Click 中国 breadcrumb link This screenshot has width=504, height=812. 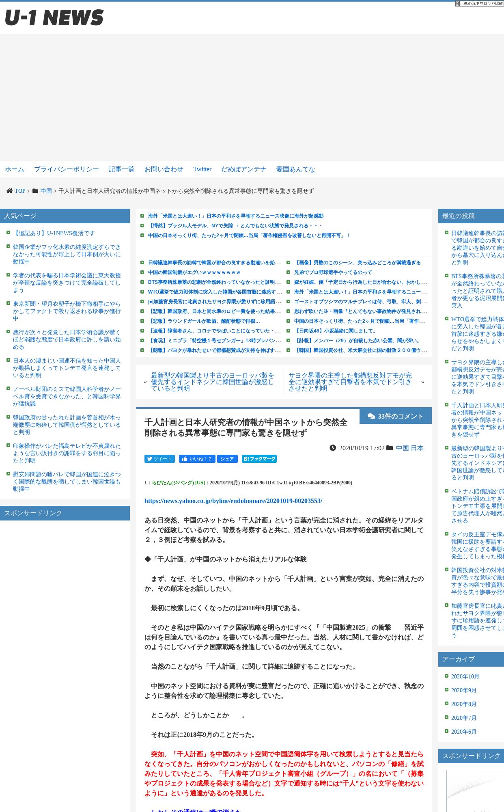click(x=46, y=191)
